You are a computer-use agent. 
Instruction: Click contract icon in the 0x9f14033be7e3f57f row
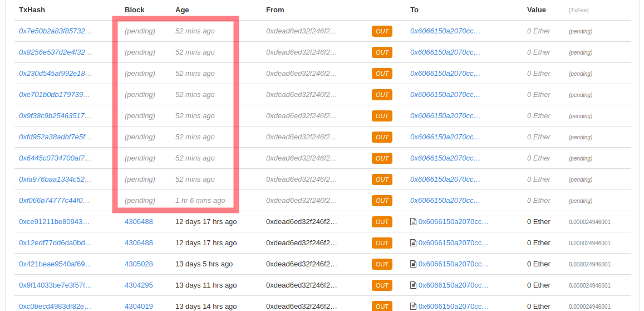(x=413, y=285)
